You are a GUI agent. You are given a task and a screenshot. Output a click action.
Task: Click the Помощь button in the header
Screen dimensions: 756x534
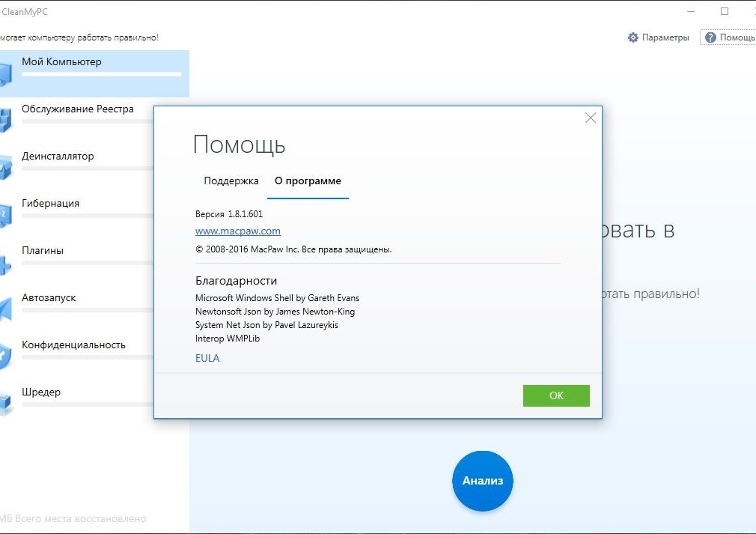click(x=730, y=37)
